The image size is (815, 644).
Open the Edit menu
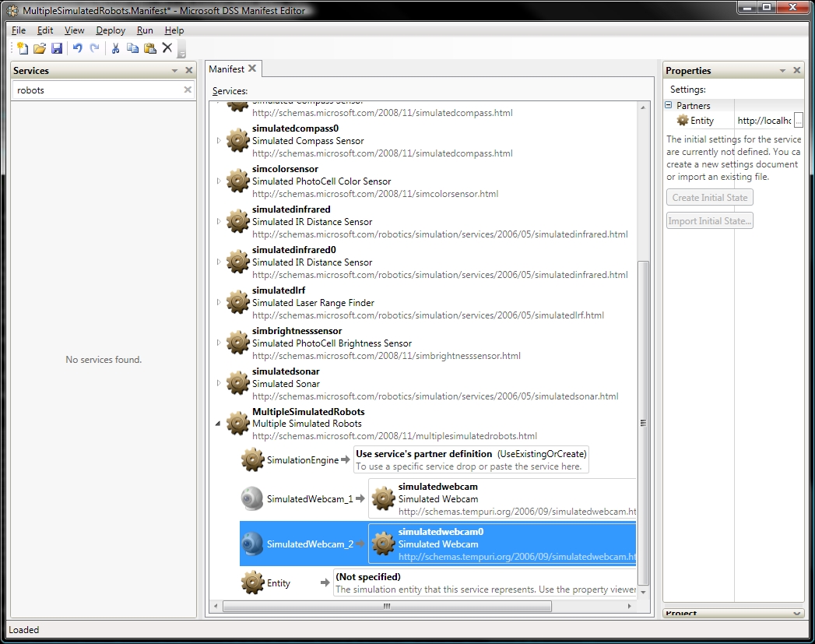(x=45, y=30)
